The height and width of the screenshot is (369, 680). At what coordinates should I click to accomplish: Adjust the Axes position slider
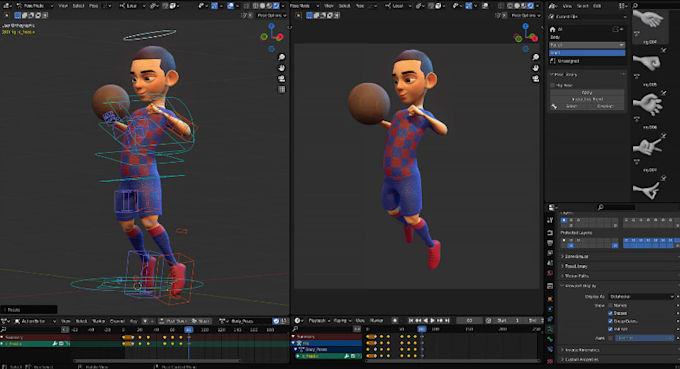pos(644,338)
